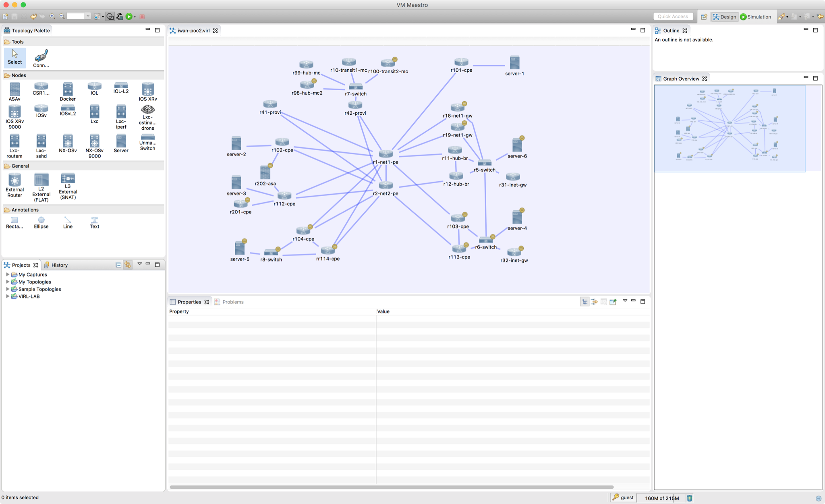Switch to the Simulation perspective
Viewport: 825px width, 504px height.
[x=756, y=17]
